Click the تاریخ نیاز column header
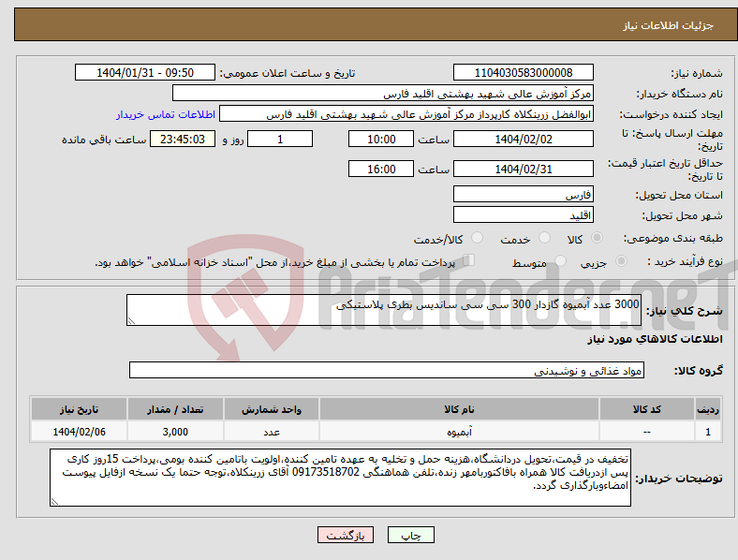The width and height of the screenshot is (738, 560). pyautogui.click(x=79, y=409)
